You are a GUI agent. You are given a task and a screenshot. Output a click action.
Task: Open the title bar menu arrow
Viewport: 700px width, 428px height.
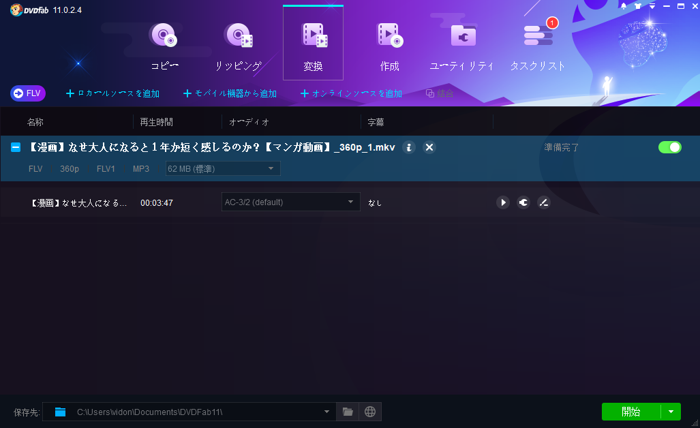pyautogui.click(x=652, y=6)
